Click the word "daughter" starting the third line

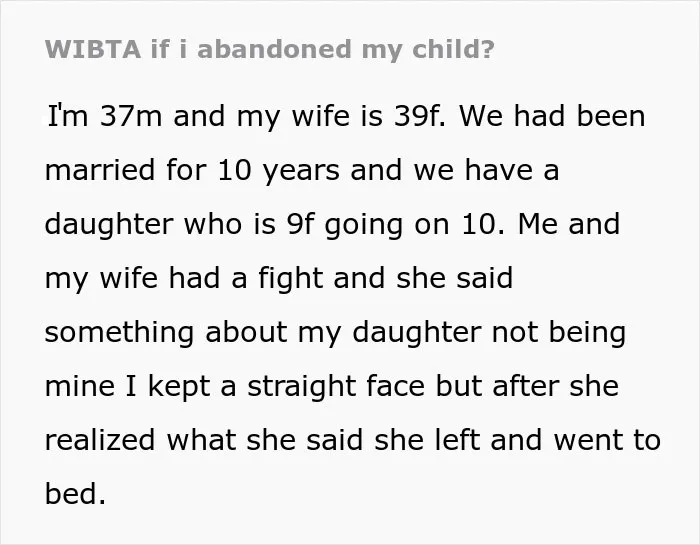(109, 225)
